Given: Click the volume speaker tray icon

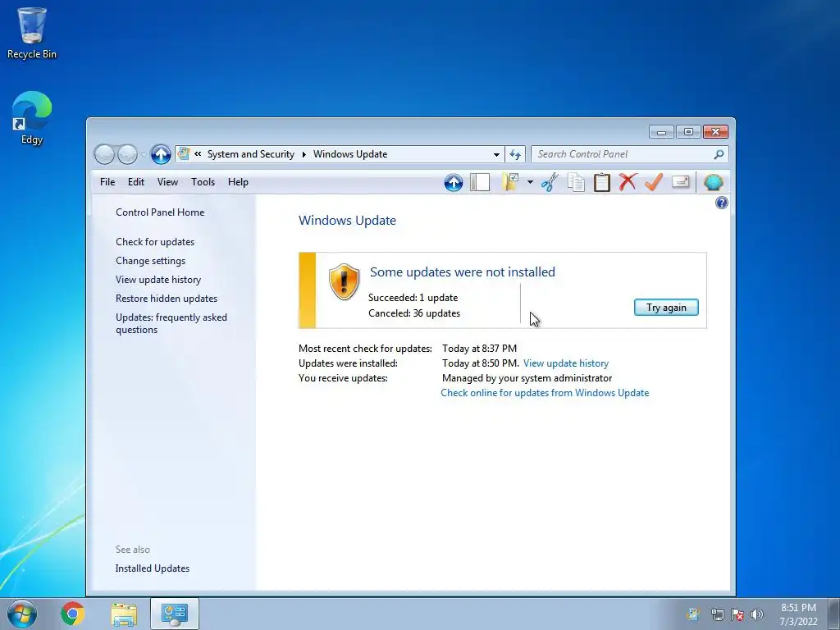Looking at the screenshot, I should coord(757,614).
